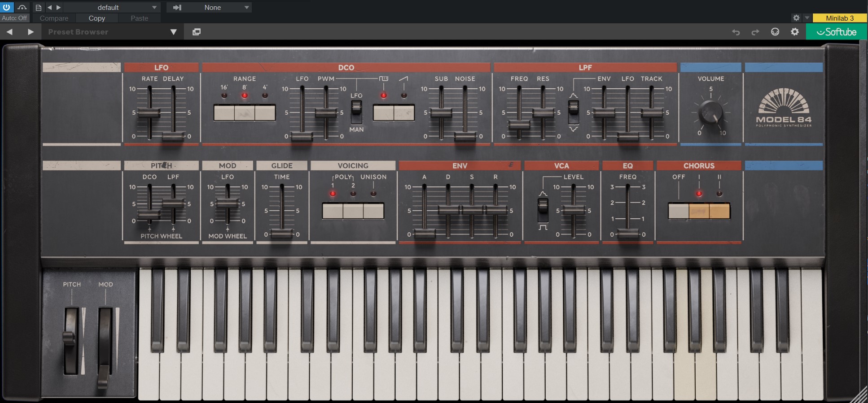Turn Chorus Off button
The width and height of the screenshot is (868, 403).
point(678,211)
